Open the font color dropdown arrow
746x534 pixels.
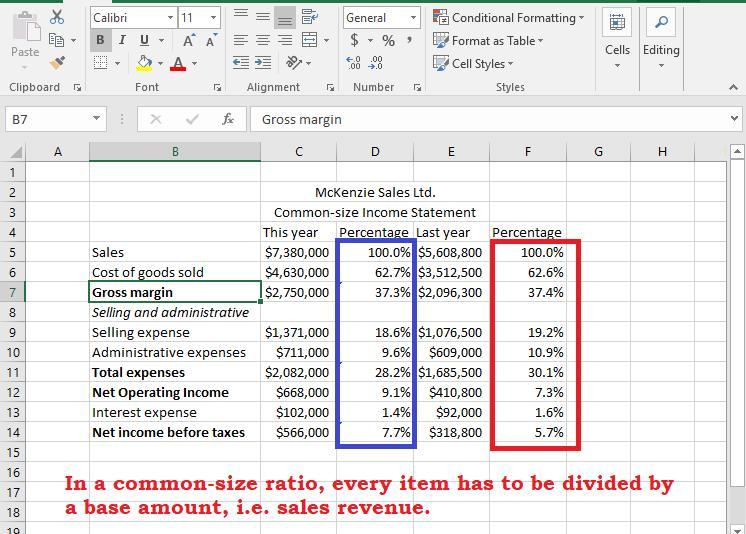pyautogui.click(x=194, y=63)
